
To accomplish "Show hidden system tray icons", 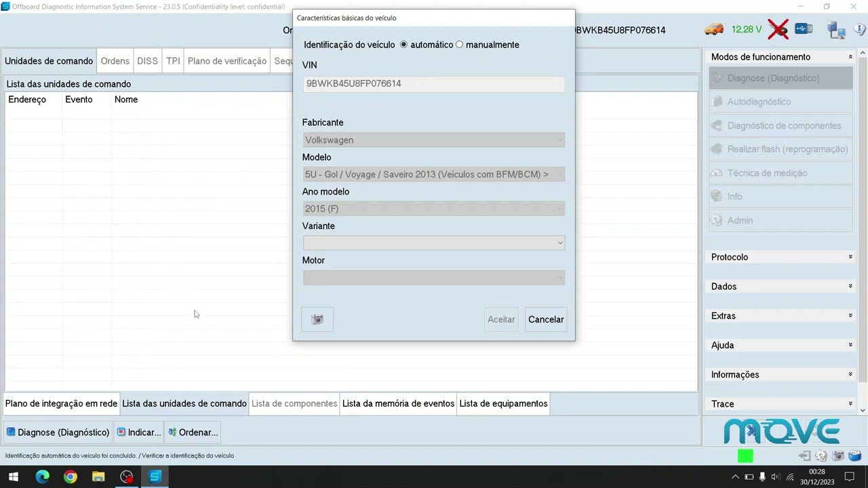I will click(x=735, y=477).
